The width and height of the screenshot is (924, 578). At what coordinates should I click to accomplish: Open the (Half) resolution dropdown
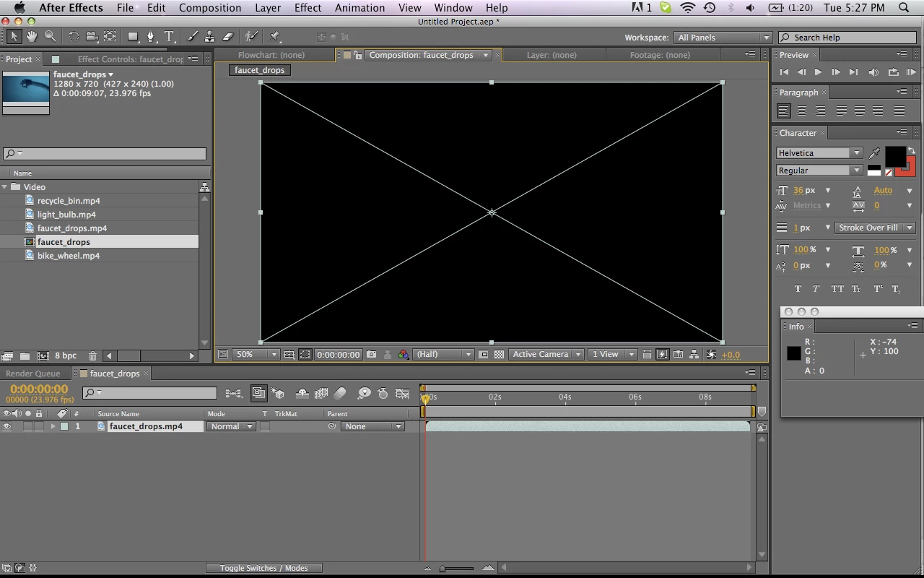(x=443, y=355)
